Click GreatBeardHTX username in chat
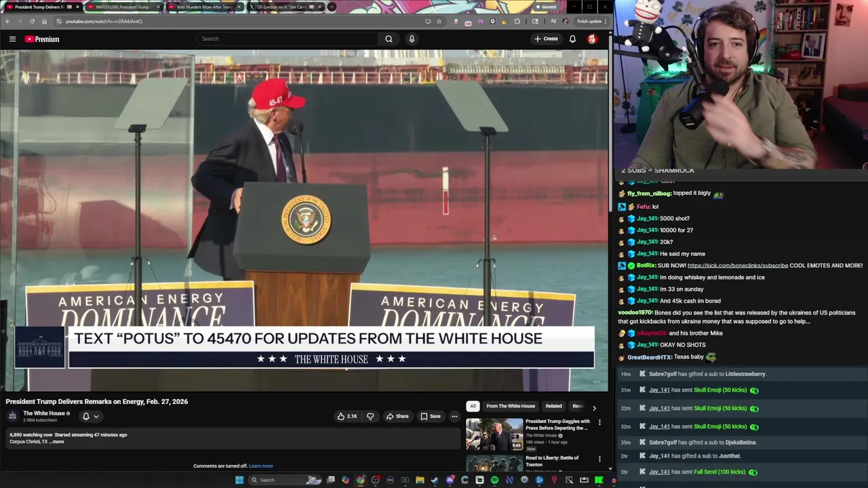The height and width of the screenshot is (488, 868). pos(649,357)
